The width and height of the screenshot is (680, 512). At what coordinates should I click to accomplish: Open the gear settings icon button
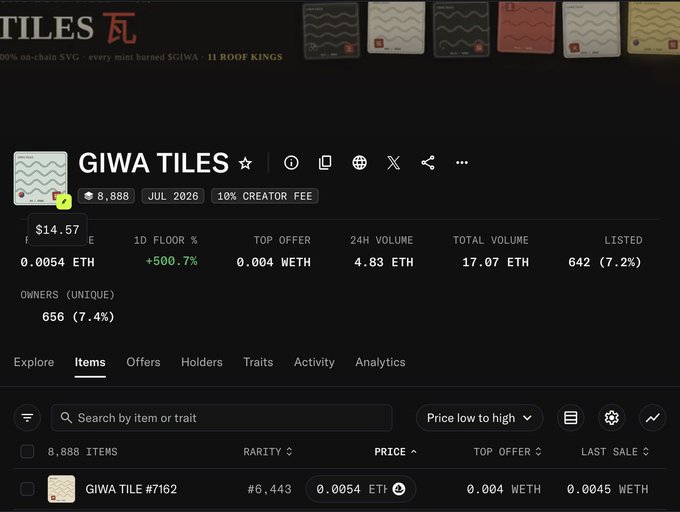(x=611, y=418)
